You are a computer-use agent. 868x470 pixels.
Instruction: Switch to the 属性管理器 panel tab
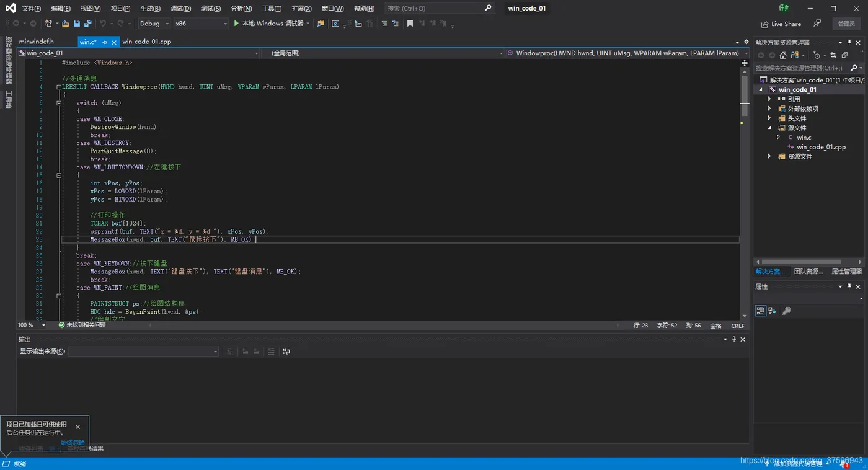846,272
